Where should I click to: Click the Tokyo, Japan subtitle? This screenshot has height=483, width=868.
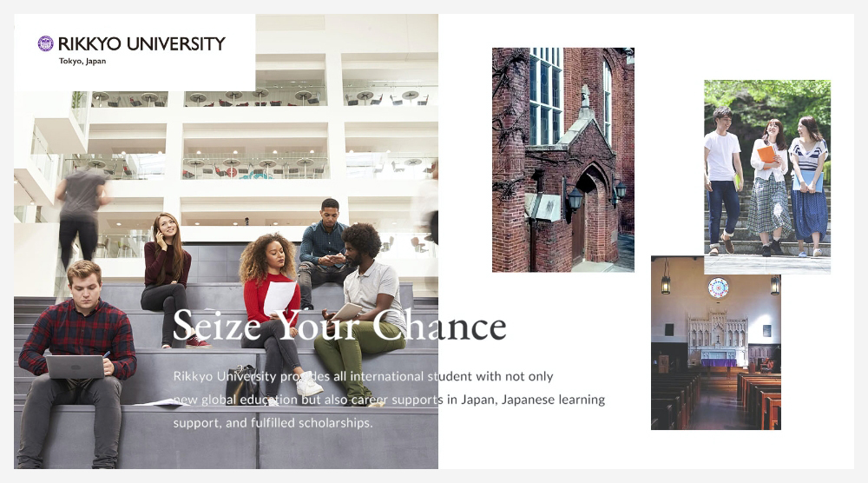[x=82, y=61]
